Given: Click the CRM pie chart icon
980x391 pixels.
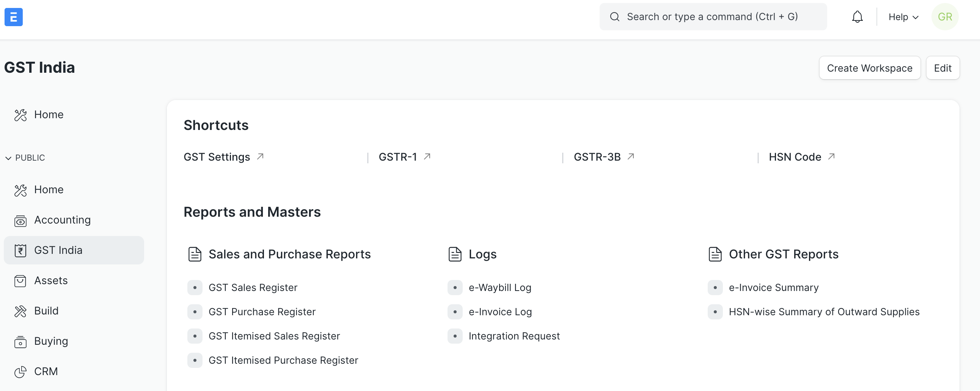Looking at the screenshot, I should click(20, 372).
